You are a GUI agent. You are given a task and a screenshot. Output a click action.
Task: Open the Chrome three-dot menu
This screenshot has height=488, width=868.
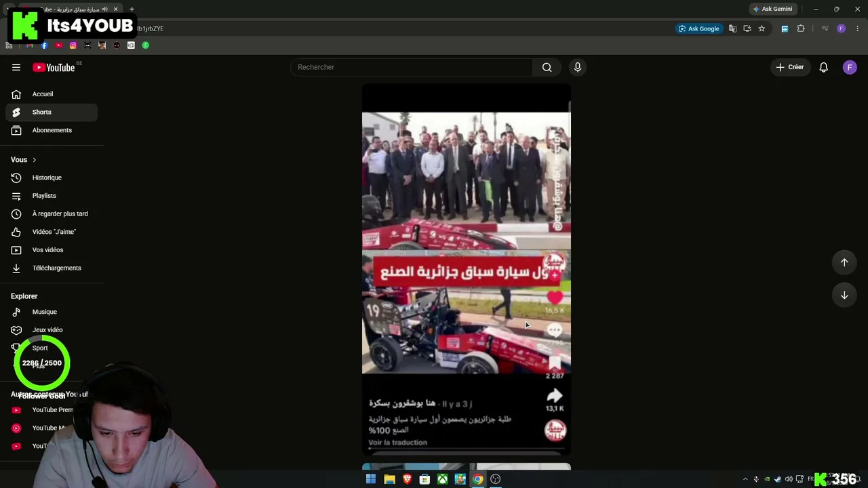pos(858,28)
